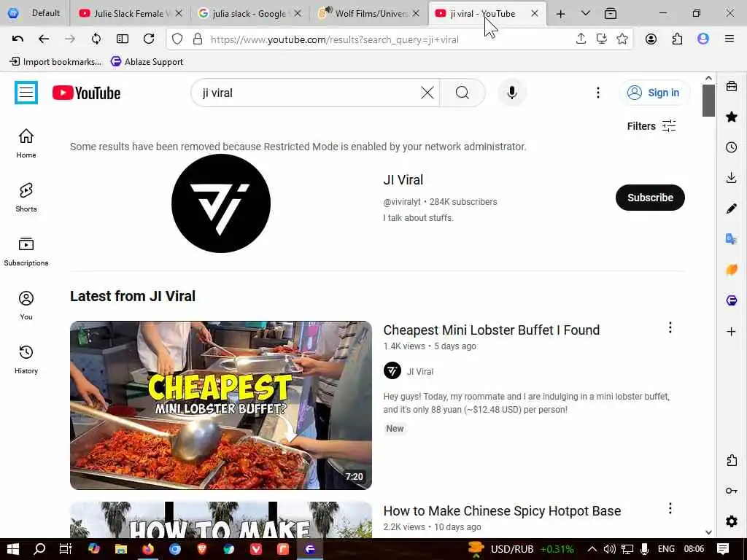
Task: Clear the search box with X
Action: pos(427,93)
